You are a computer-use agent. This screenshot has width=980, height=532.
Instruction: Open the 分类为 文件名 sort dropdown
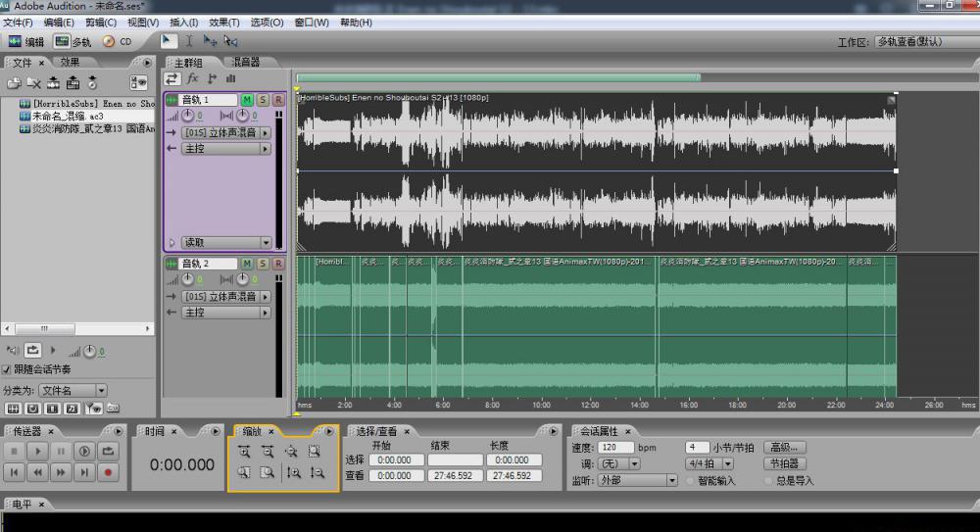click(73, 391)
